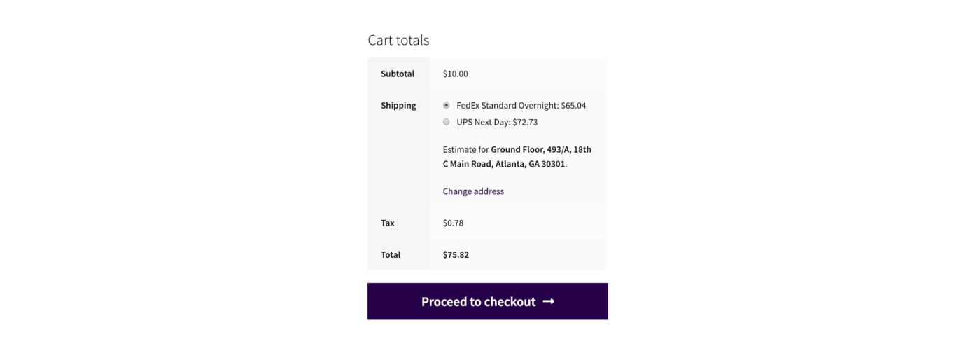Click the $72.73 UPS shipping price
Image resolution: width=980 pixels, height=358 pixels.
(525, 122)
